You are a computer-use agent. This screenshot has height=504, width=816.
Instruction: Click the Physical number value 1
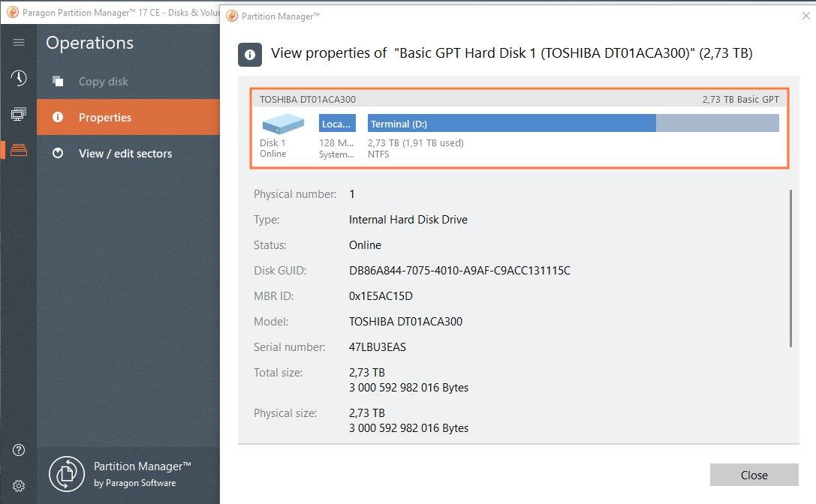click(352, 194)
